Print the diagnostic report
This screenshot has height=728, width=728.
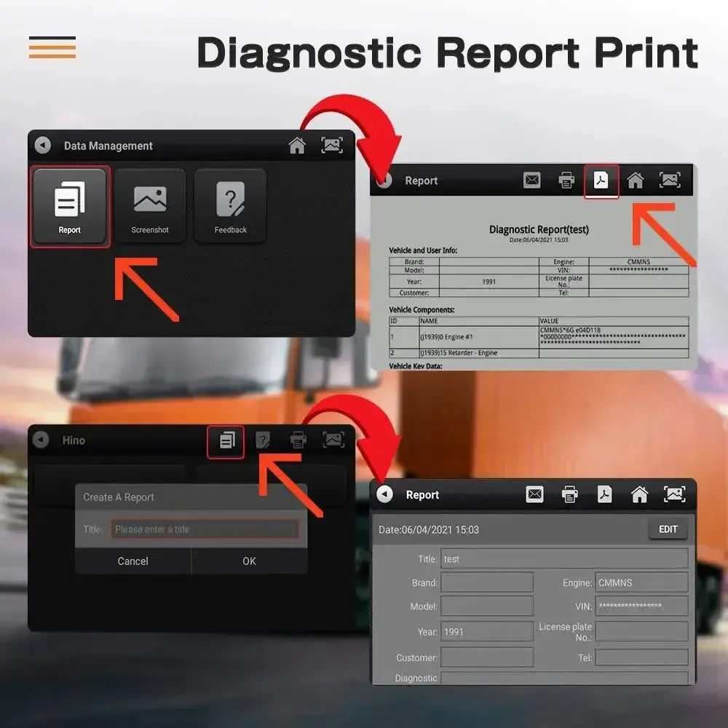tap(567, 181)
